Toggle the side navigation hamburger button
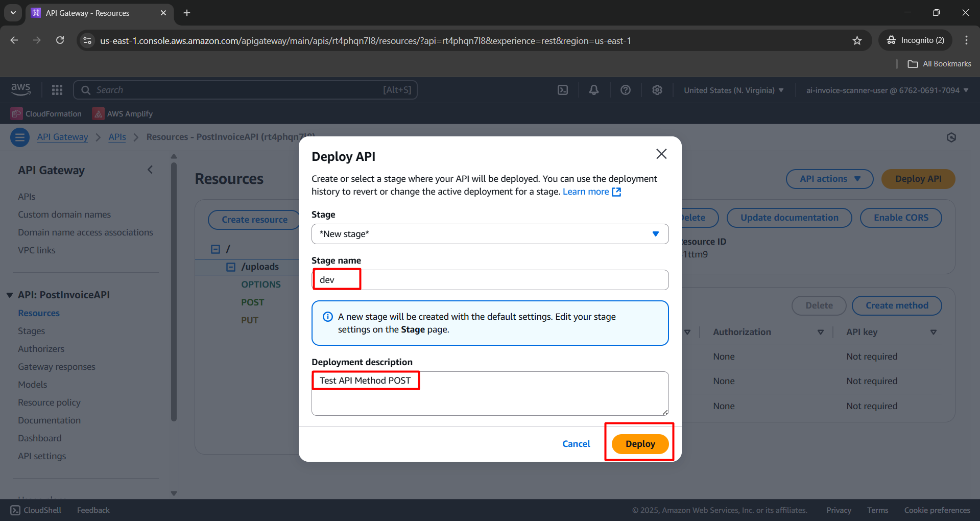The image size is (980, 521). (20, 137)
